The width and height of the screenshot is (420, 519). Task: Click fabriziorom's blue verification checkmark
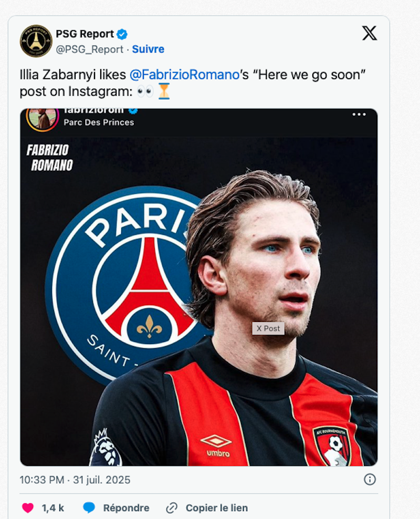click(x=134, y=110)
